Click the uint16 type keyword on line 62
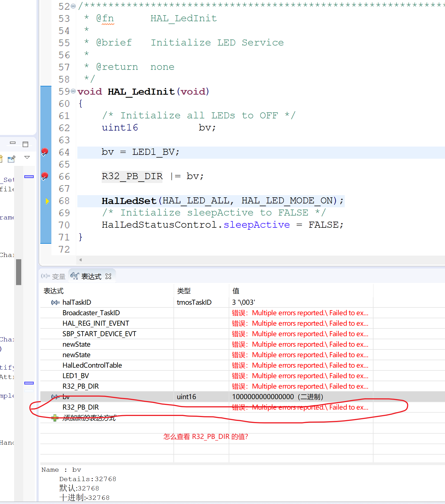The width and height of the screenshot is (445, 504). click(120, 128)
